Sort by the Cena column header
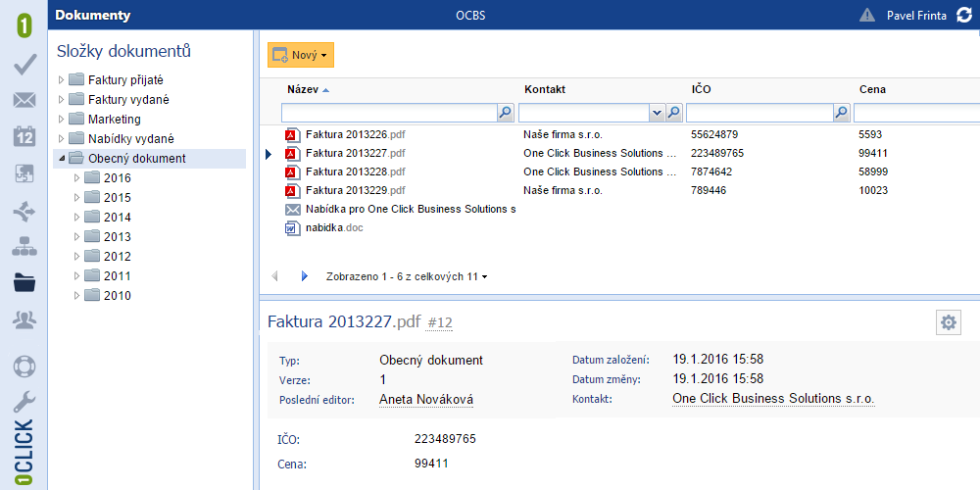Viewport: 980px width, 490px height. click(872, 89)
